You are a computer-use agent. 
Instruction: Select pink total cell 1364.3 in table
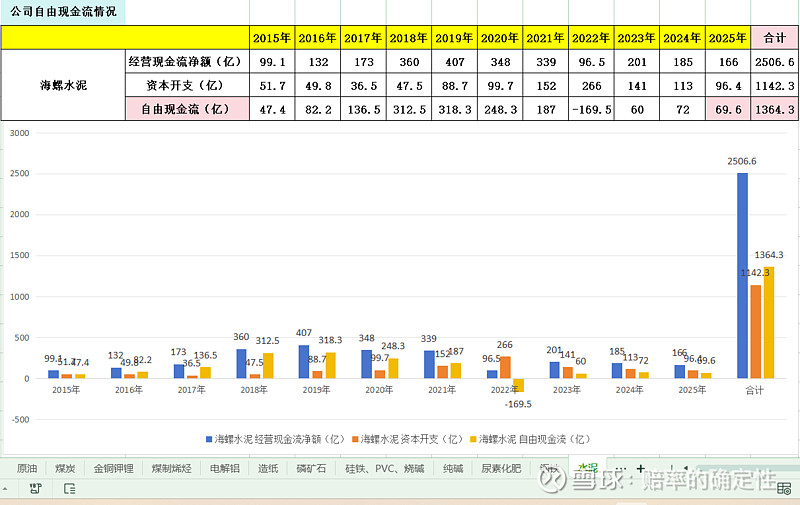[774, 109]
